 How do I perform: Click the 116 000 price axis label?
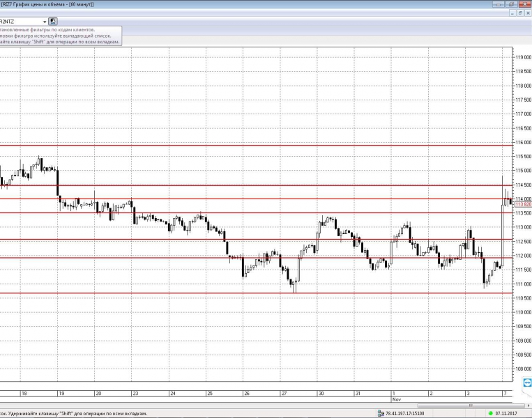[x=524, y=142]
